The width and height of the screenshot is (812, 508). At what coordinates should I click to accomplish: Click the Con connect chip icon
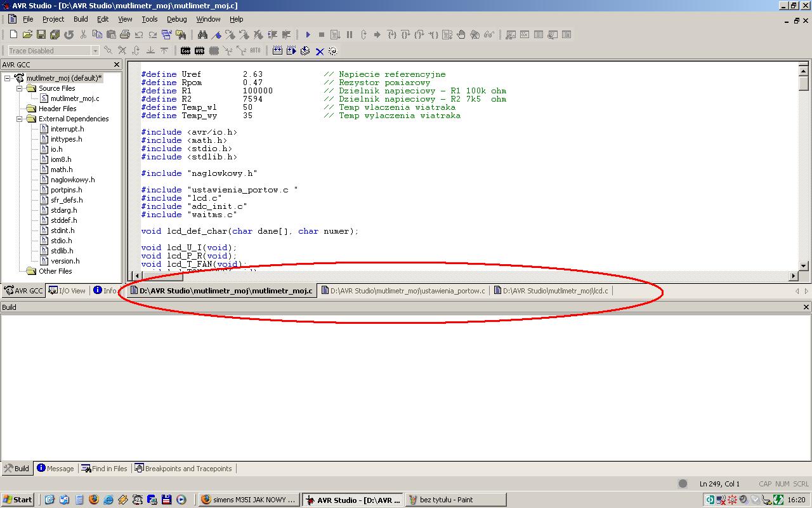point(185,50)
